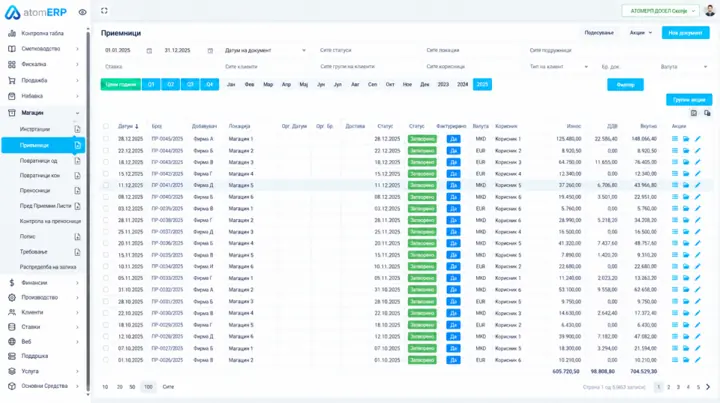The height and width of the screenshot is (403, 720).
Task: Open the Датум на документ dropdown
Action: tap(265, 50)
